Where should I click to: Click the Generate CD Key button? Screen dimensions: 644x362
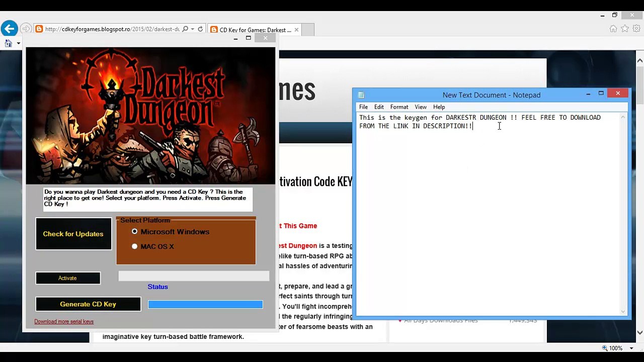pos(88,304)
